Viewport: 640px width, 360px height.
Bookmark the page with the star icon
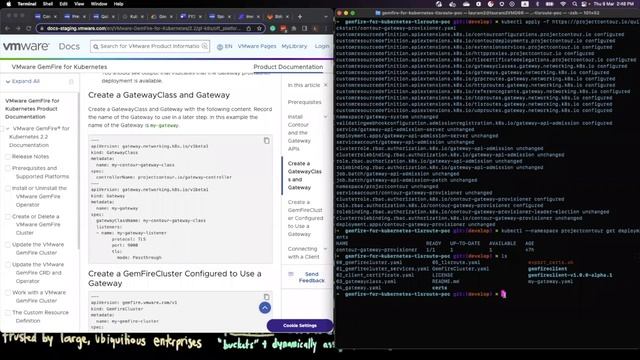(259, 28)
